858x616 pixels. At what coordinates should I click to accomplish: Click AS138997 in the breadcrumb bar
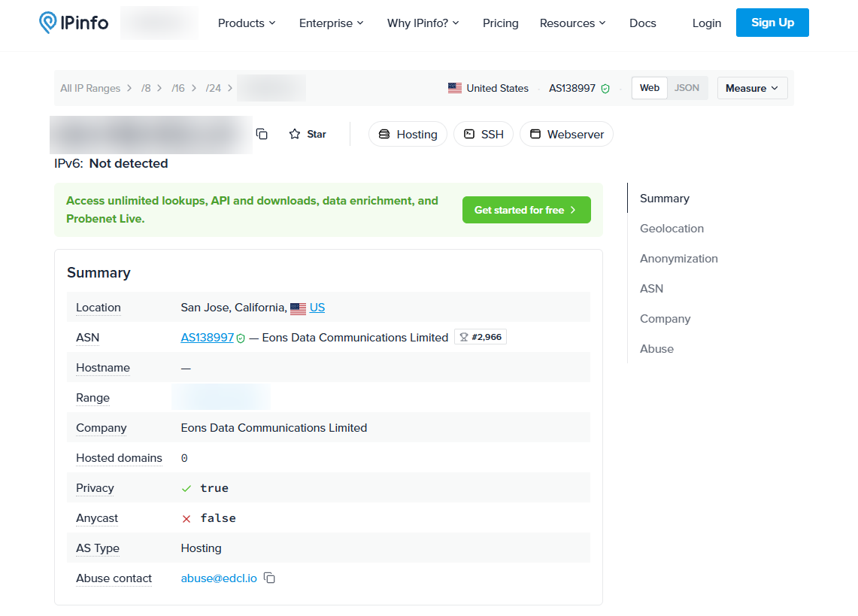coord(571,88)
